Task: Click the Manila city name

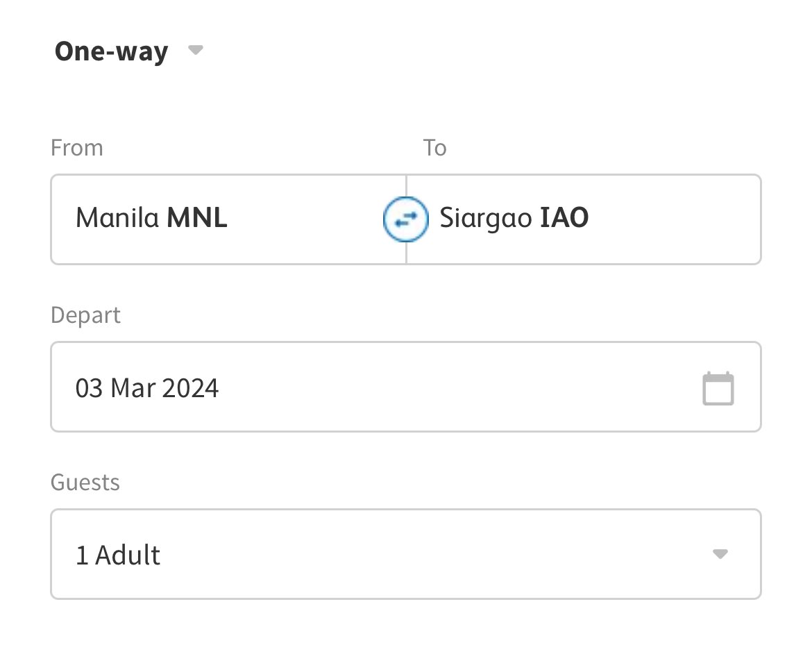Action: click(x=118, y=219)
